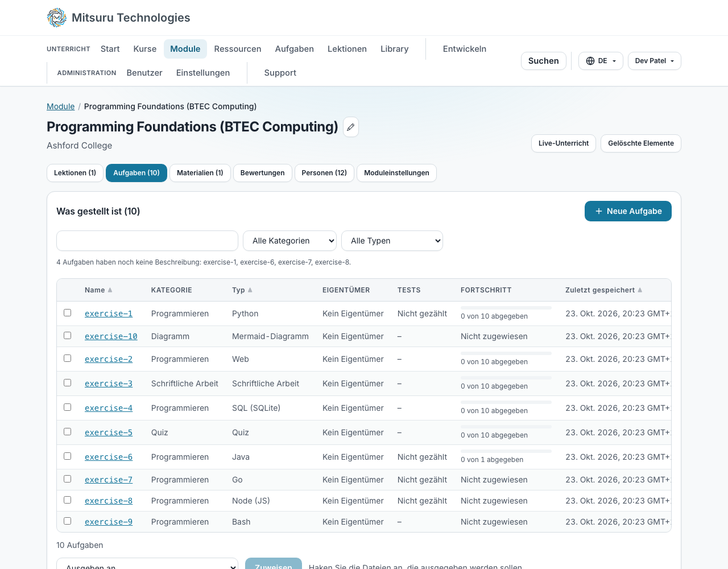728x569 pixels.
Task: Show Gelöschte Elemente
Action: [641, 143]
